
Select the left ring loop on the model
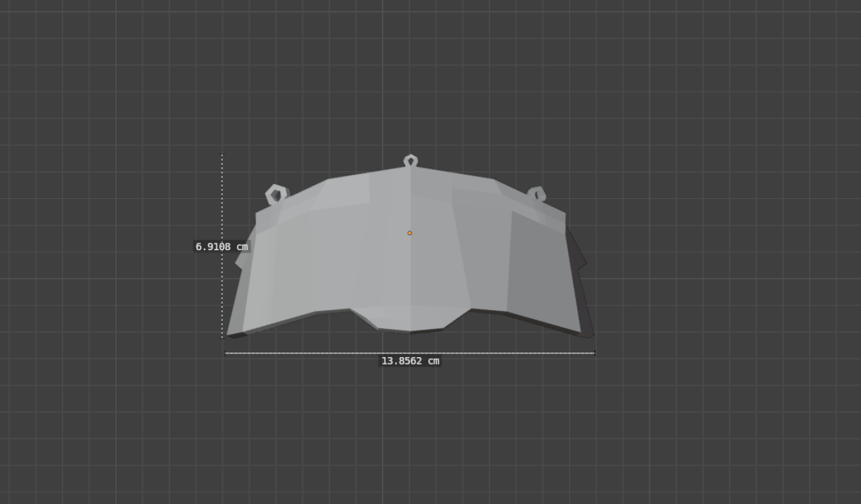click(x=275, y=194)
